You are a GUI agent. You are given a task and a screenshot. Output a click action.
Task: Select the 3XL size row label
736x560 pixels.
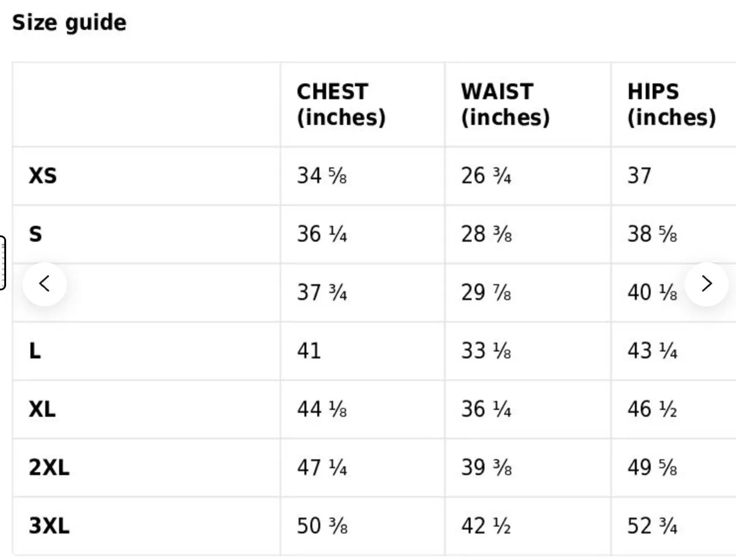pyautogui.click(x=49, y=526)
